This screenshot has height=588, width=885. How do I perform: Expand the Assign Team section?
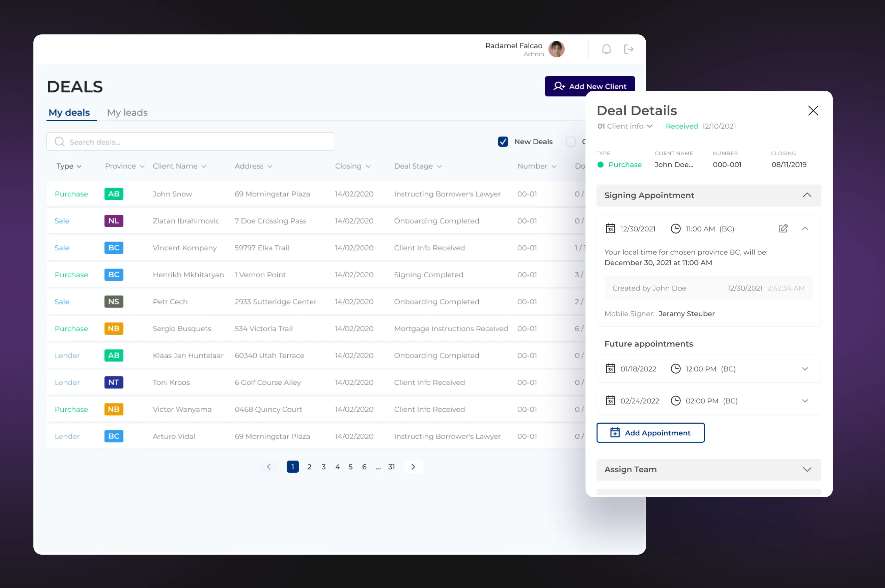tap(807, 469)
